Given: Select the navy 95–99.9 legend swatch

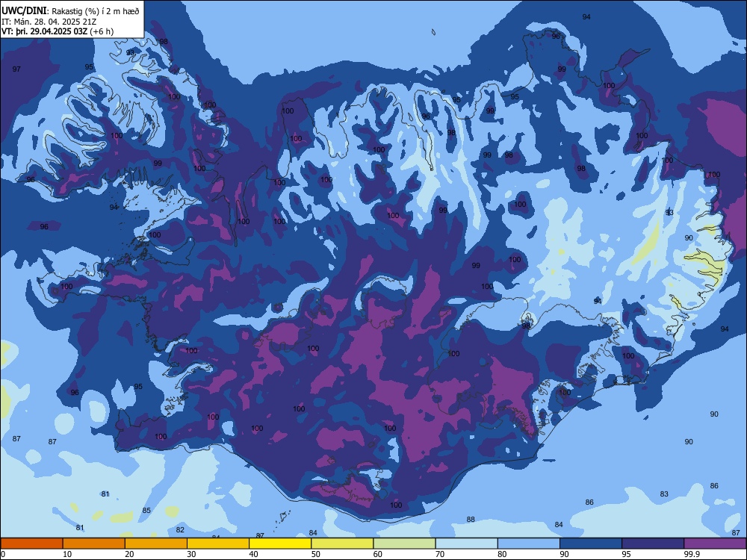Looking at the screenshot, I should (653, 543).
